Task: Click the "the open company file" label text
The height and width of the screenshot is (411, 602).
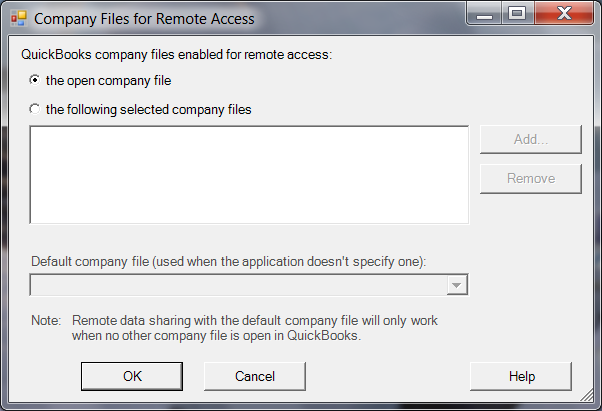Action: (101, 80)
